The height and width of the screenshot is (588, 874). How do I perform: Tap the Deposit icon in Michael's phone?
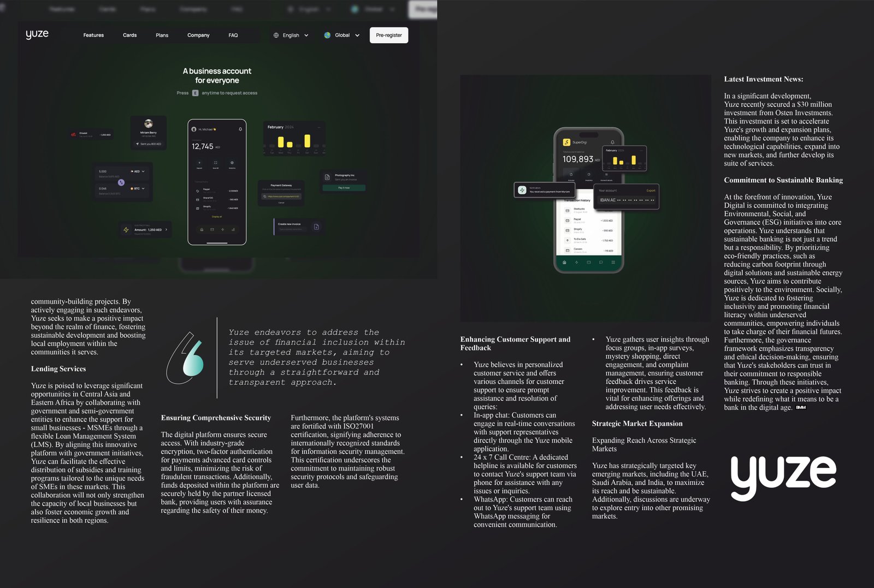(x=199, y=163)
